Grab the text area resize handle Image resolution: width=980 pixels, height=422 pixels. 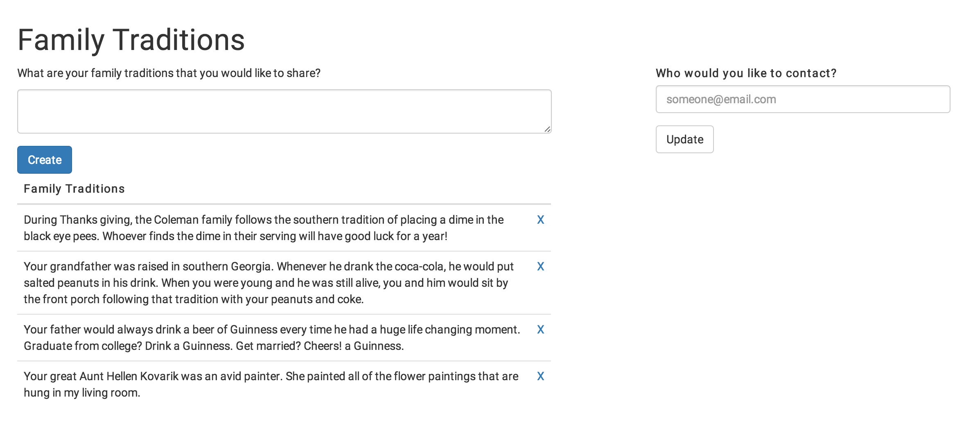click(547, 129)
